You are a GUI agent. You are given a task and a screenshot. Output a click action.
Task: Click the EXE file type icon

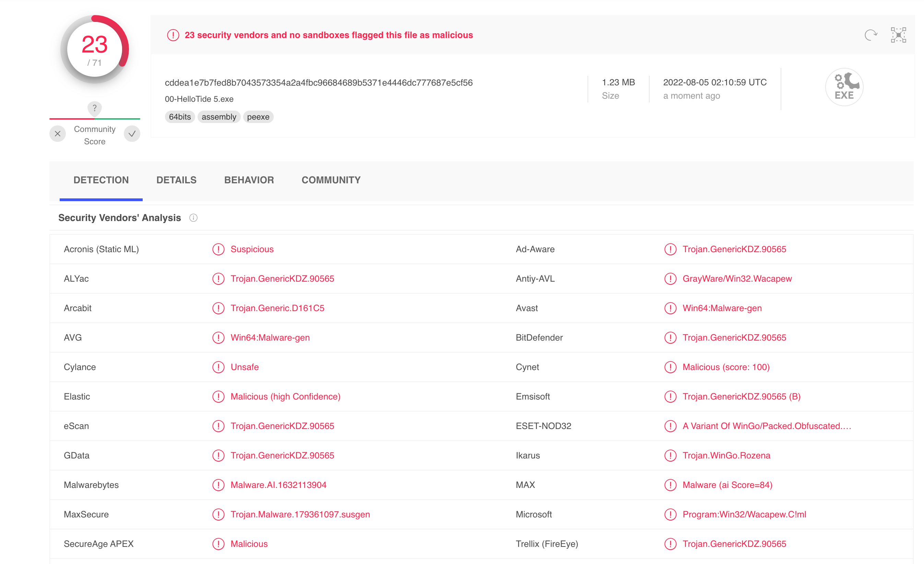click(844, 87)
